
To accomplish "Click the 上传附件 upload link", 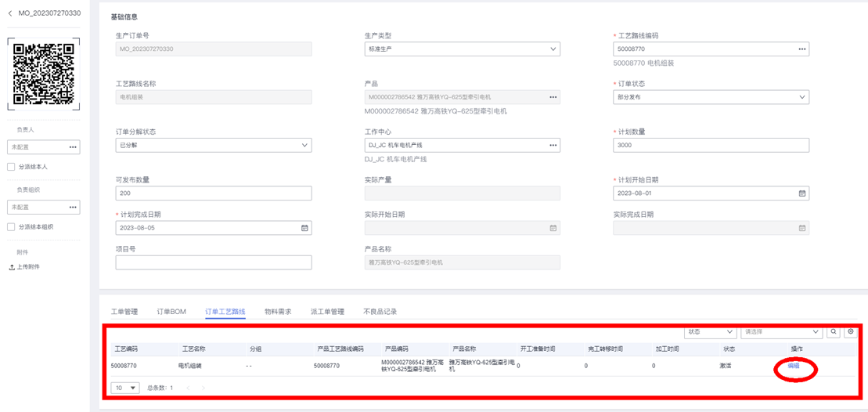I will [x=24, y=267].
